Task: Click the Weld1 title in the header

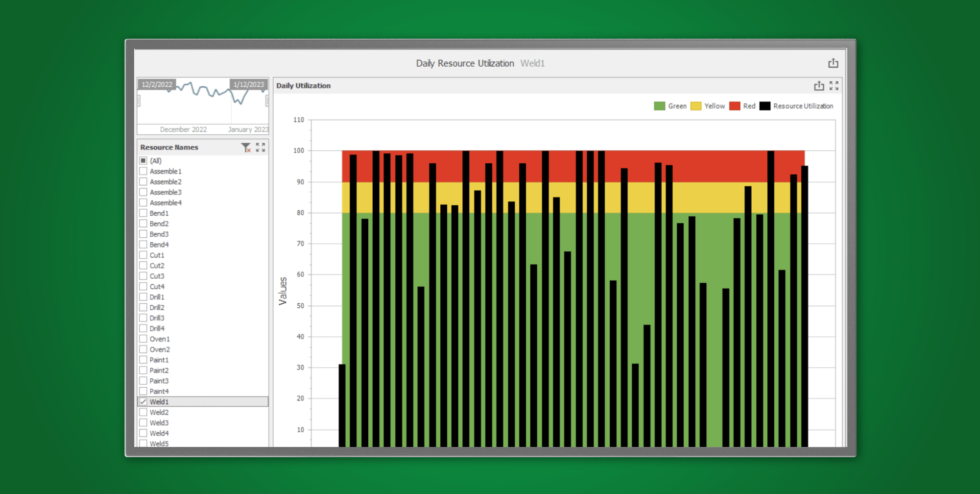Action: (532, 63)
